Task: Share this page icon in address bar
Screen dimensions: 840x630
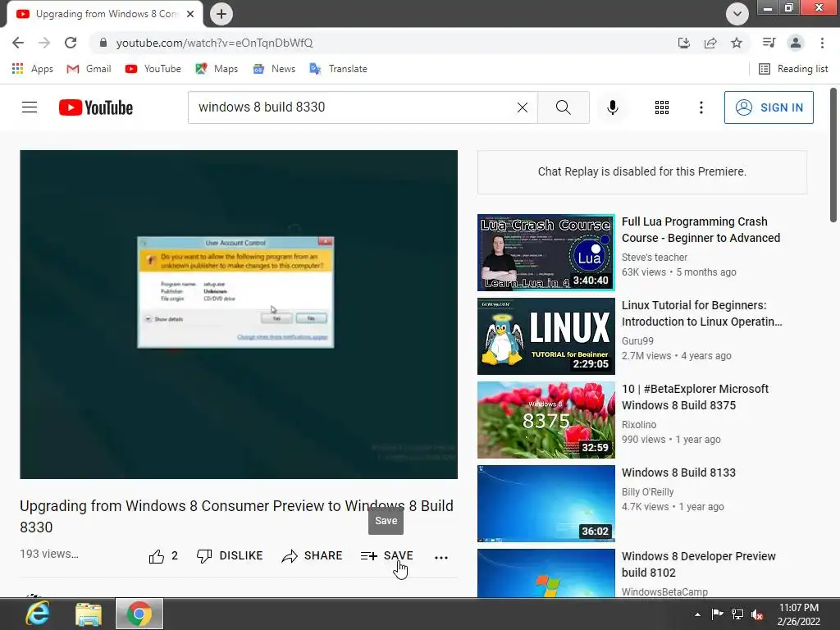Action: point(710,43)
